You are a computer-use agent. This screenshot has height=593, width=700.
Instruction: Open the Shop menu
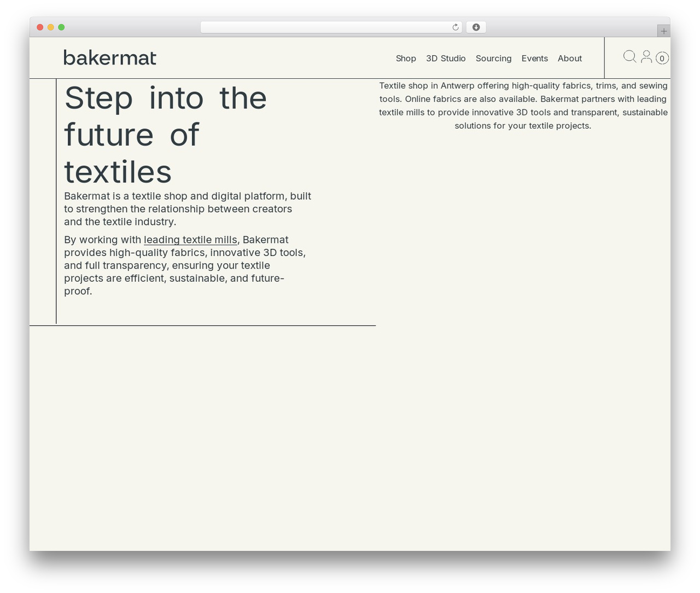tap(406, 59)
